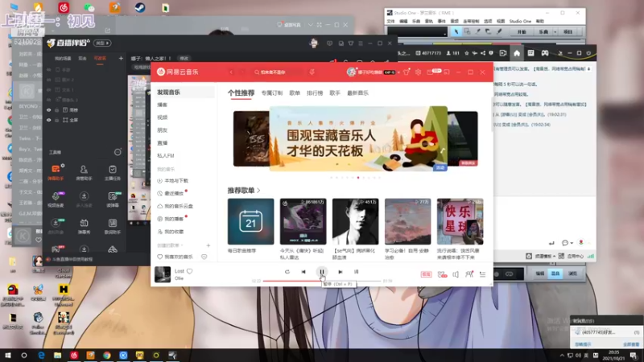Show the topmost hidden source's eye icon
Image resolution: width=644 pixels, height=362 pixels.
click(49, 70)
